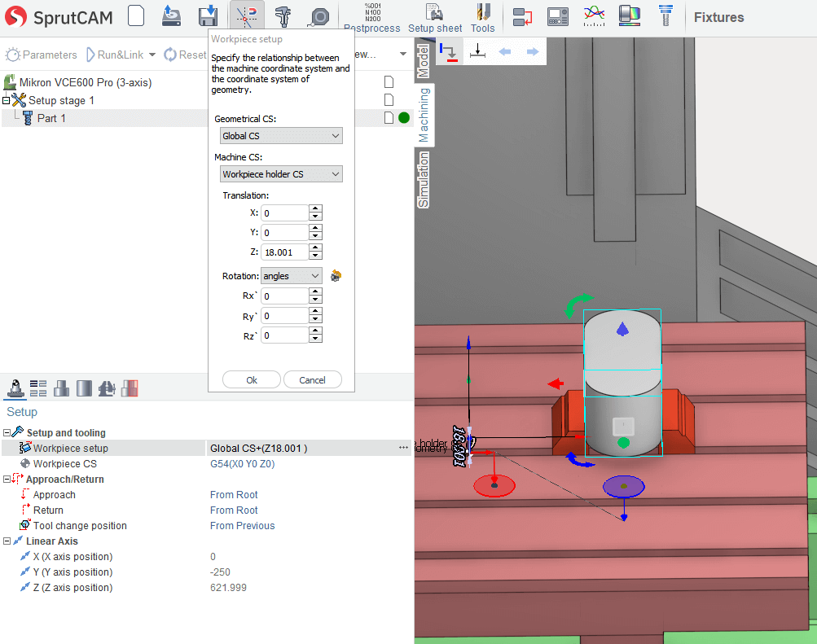This screenshot has height=644, width=817.
Task: Click the caliper measurement tool icon
Action: tap(283, 16)
